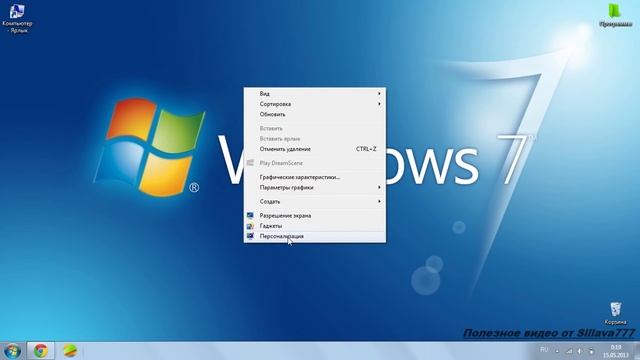Click the film icon beside Play DreamScene
Screen dimensions: 640x360
point(250,163)
